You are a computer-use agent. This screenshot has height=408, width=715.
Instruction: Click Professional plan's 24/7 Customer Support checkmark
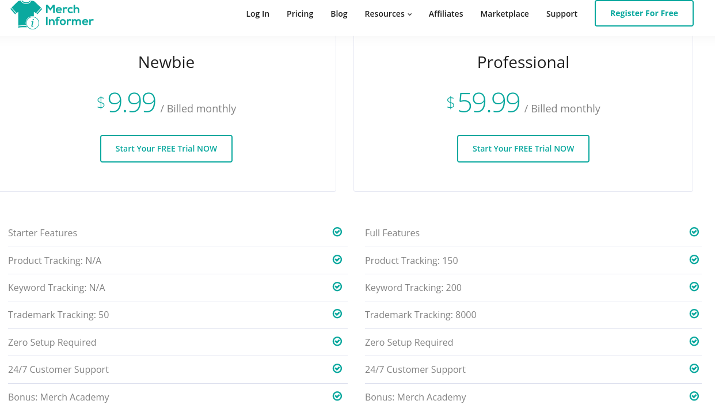click(x=694, y=368)
